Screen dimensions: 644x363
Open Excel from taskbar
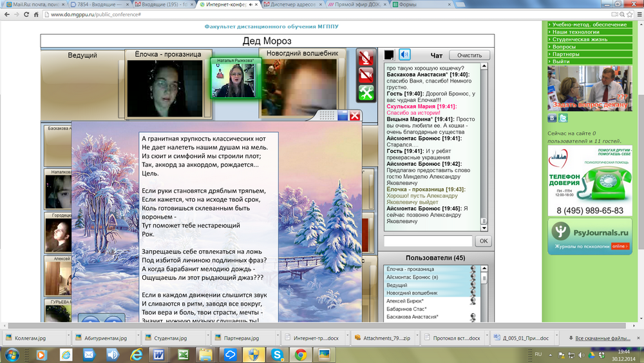tap(182, 355)
